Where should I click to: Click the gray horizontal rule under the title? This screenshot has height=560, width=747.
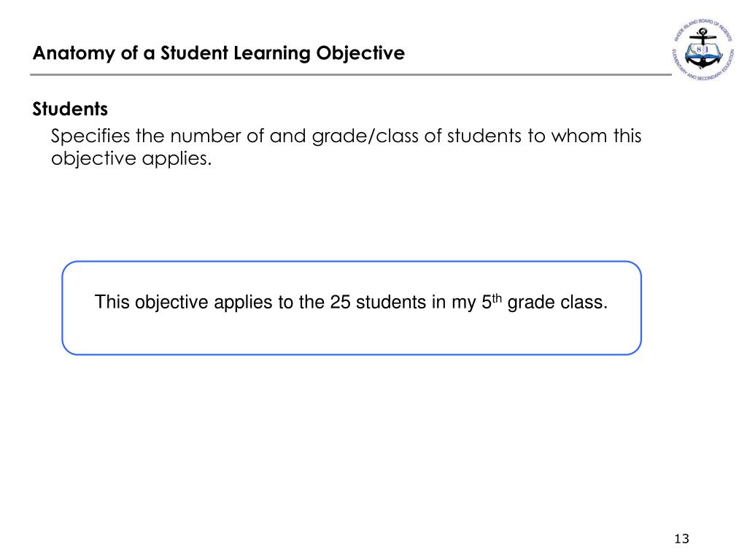351,75
